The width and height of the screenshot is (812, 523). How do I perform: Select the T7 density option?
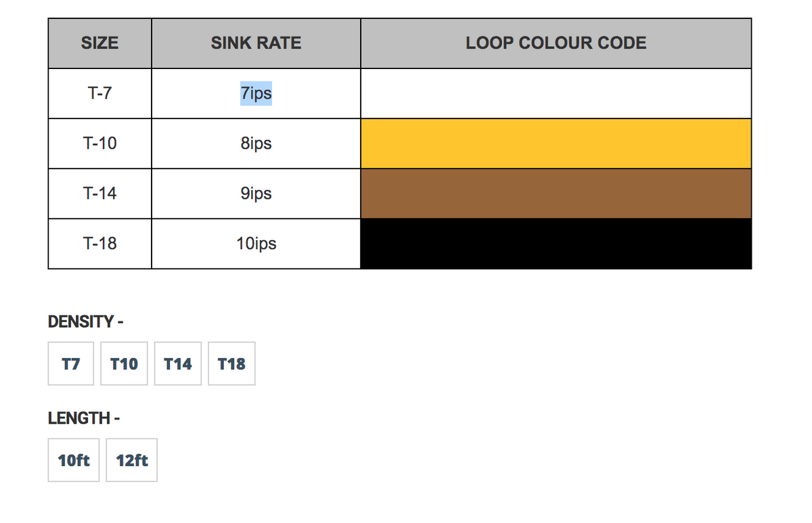[x=70, y=364]
